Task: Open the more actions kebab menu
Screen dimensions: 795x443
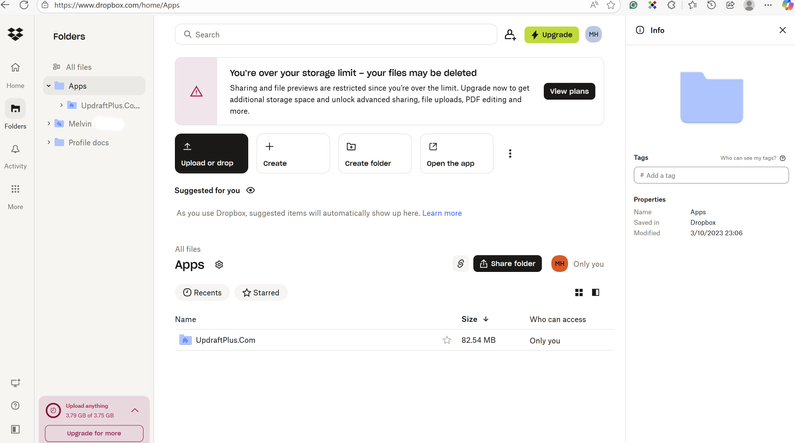Action: coord(510,154)
